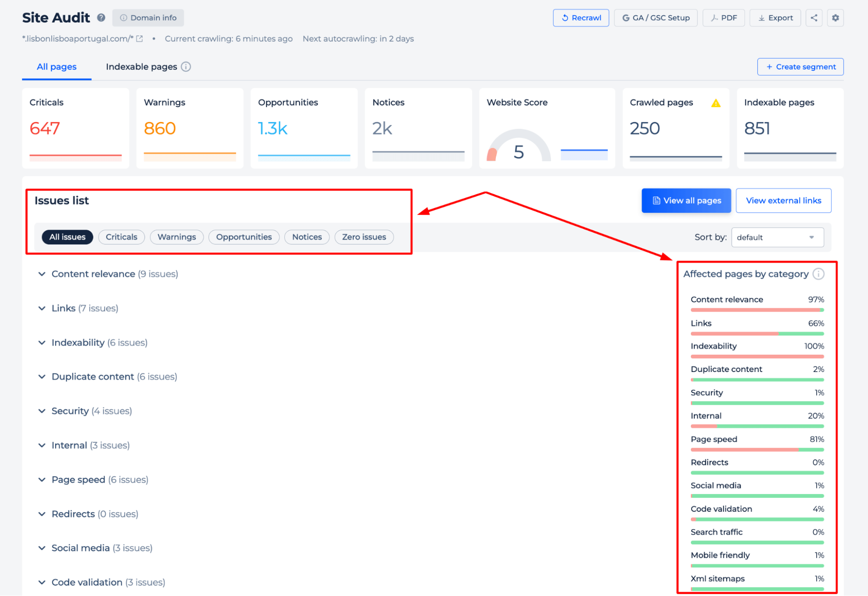Filter issues by Warnings
The height and width of the screenshot is (596, 868).
tap(177, 237)
